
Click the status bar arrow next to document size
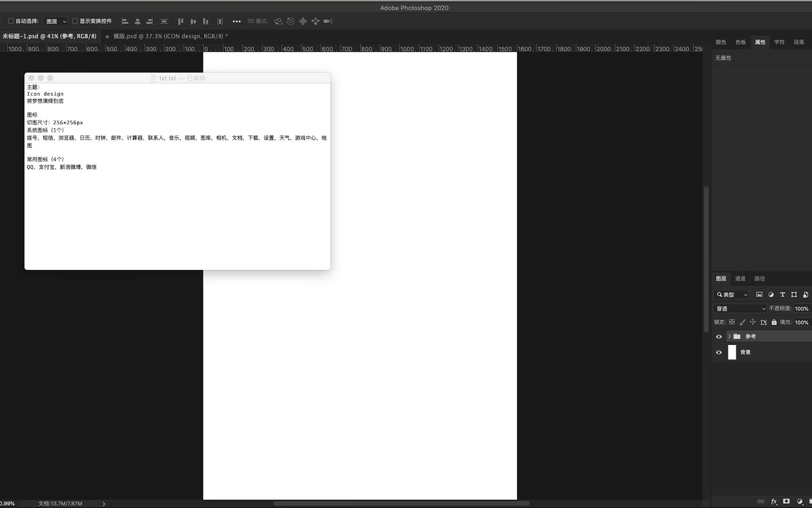coord(104,503)
